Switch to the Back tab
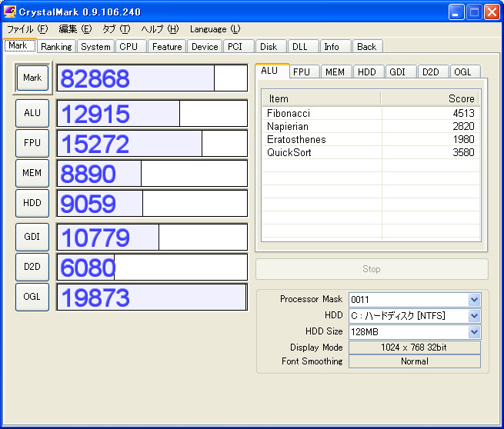Image resolution: width=504 pixels, height=429 pixels. pos(367,47)
